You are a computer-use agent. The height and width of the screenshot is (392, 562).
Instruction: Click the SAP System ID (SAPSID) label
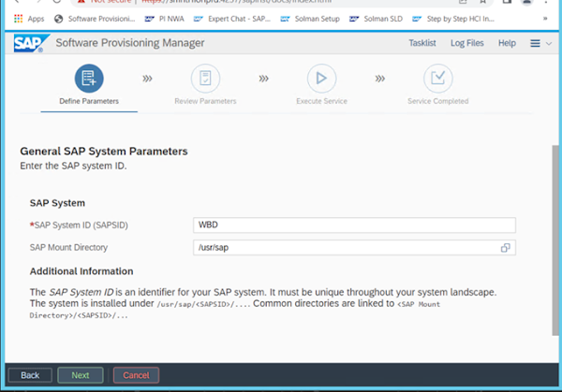[79, 225]
